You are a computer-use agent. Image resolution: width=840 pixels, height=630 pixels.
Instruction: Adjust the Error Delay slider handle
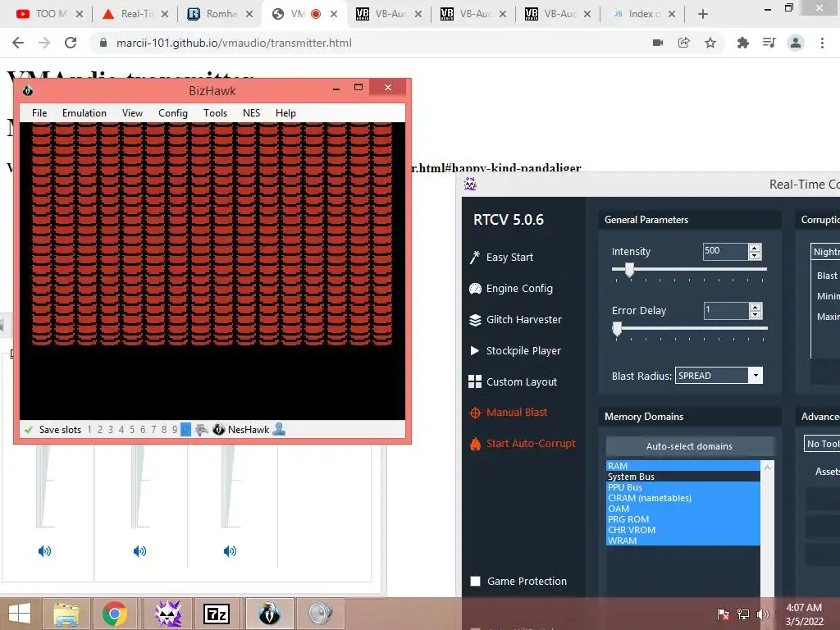617,329
